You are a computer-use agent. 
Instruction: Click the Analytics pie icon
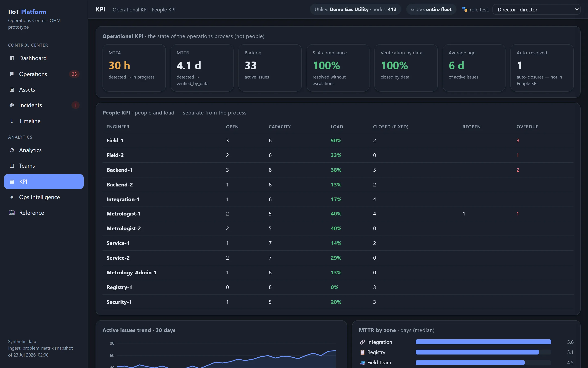point(12,150)
